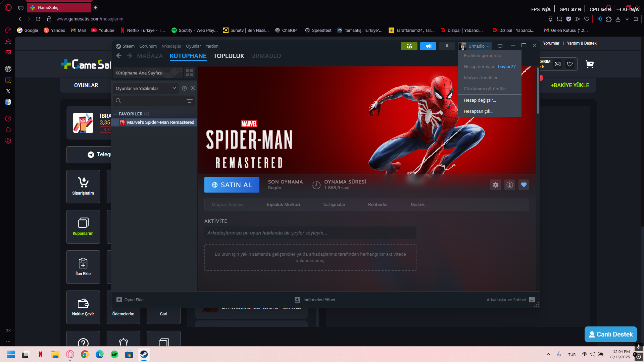The width and height of the screenshot is (644, 362).
Task: Toggle Spider-Man favorite heart
Action: [x=524, y=185]
